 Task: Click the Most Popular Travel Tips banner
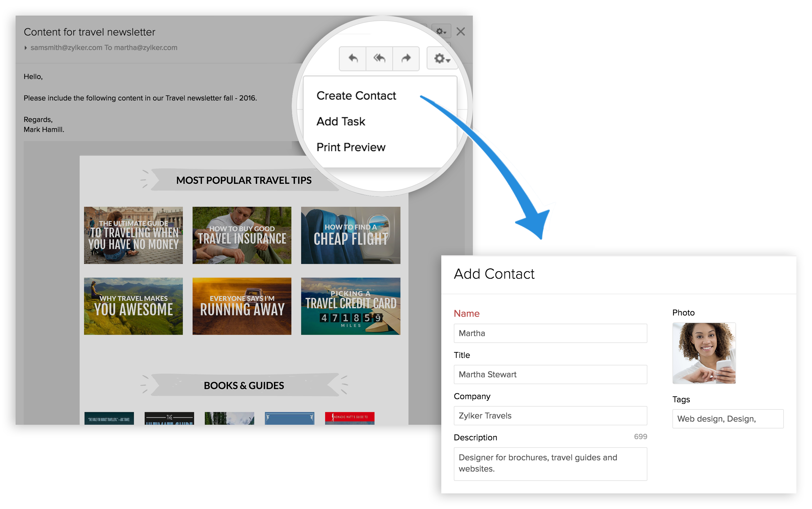[244, 180]
